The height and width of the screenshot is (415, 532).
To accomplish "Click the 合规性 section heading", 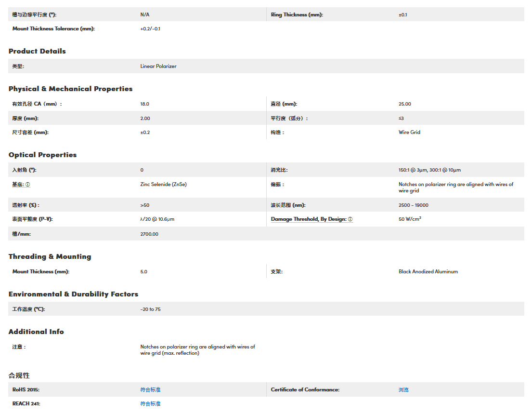I will 19,375.
